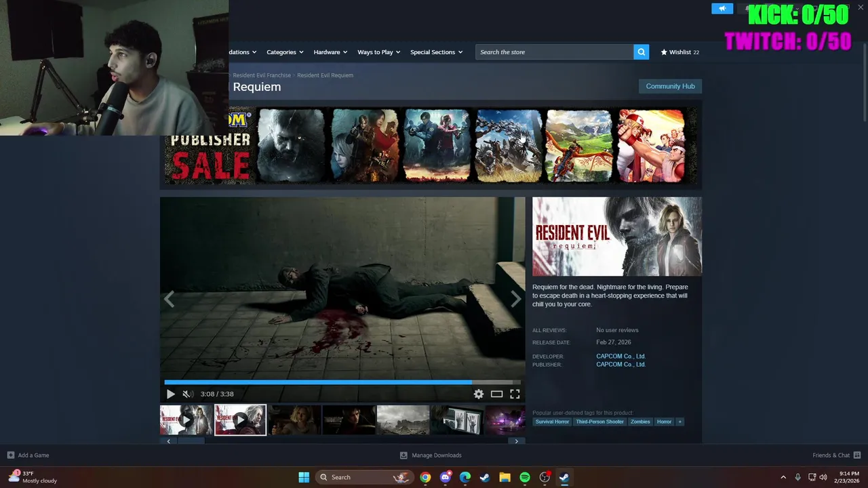Open video settings gear icon
The height and width of the screenshot is (488, 868).
479,394
